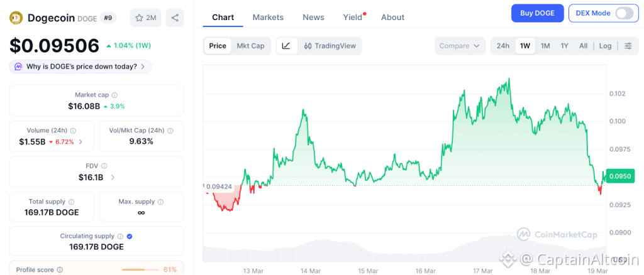Switch to the line chart icon

coord(286,46)
